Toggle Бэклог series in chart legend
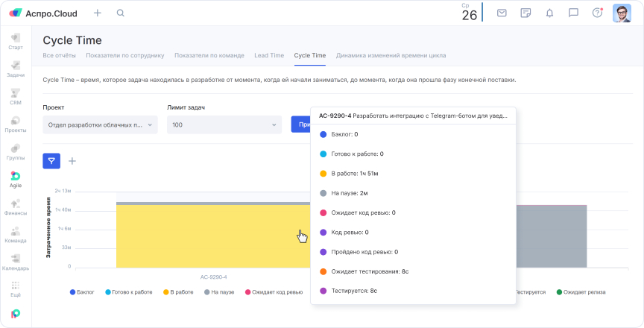This screenshot has width=644, height=328. (84, 292)
